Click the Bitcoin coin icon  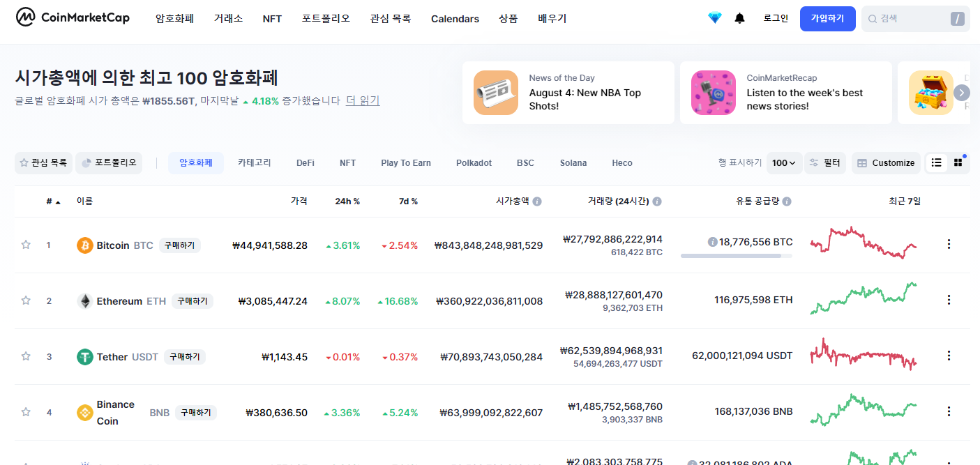pos(84,245)
